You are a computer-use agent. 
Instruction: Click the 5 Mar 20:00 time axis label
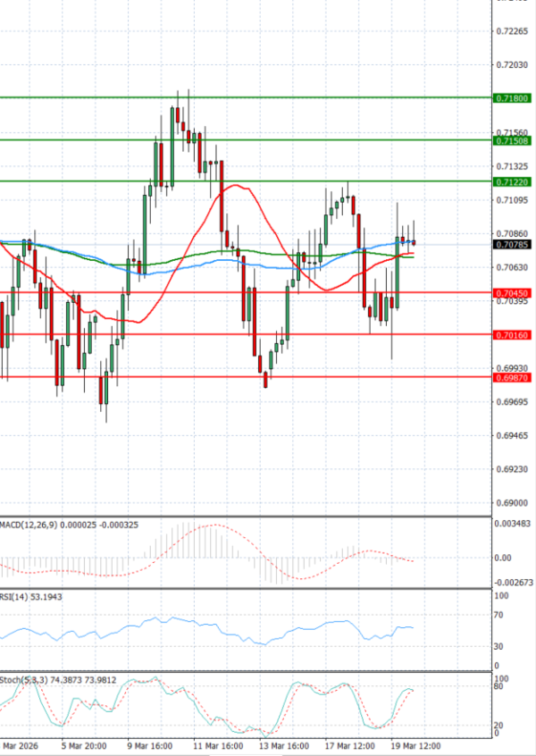(x=84, y=744)
